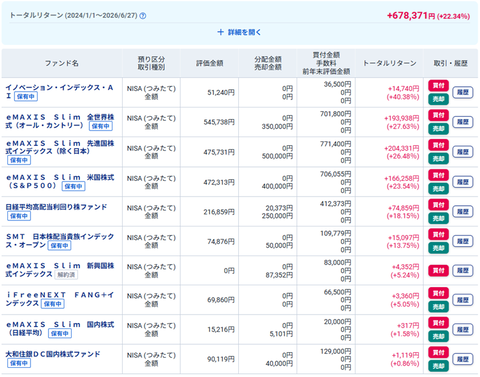
Task: Open 履歴 for 米国株式 S&P500
Action: coord(463,182)
